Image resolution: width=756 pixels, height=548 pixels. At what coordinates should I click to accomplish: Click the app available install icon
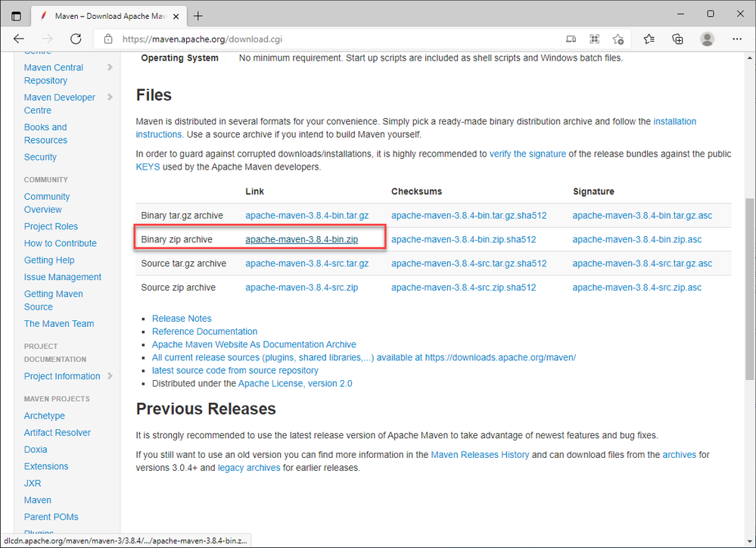pyautogui.click(x=571, y=39)
